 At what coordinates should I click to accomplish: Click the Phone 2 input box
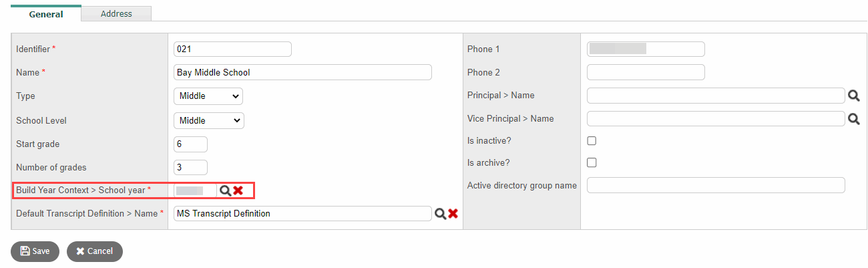645,72
